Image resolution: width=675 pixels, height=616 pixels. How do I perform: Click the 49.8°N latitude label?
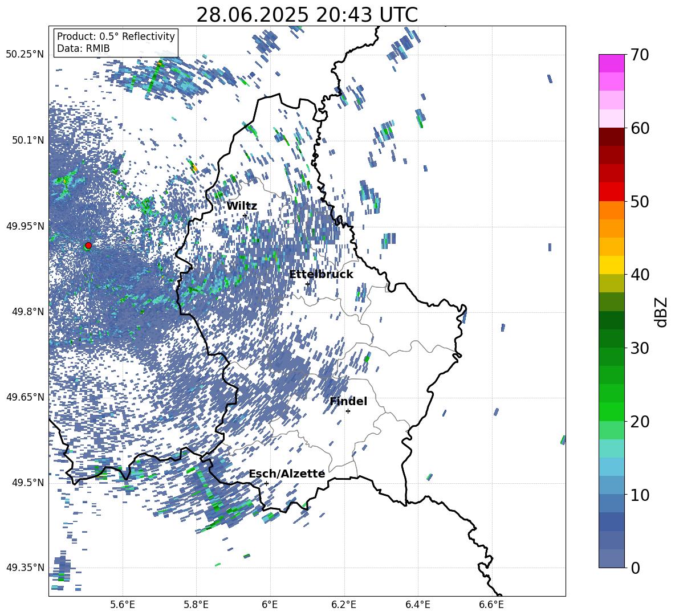(27, 312)
